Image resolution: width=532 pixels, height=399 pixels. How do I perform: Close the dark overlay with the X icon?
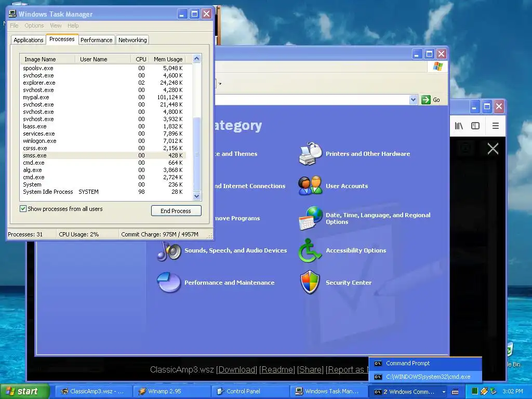pos(493,149)
